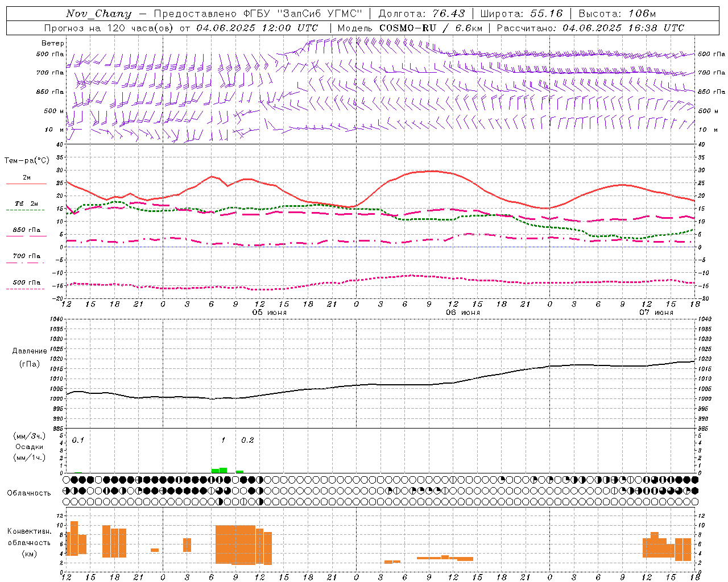Click the 'Осадки' precipitation label

29,447
